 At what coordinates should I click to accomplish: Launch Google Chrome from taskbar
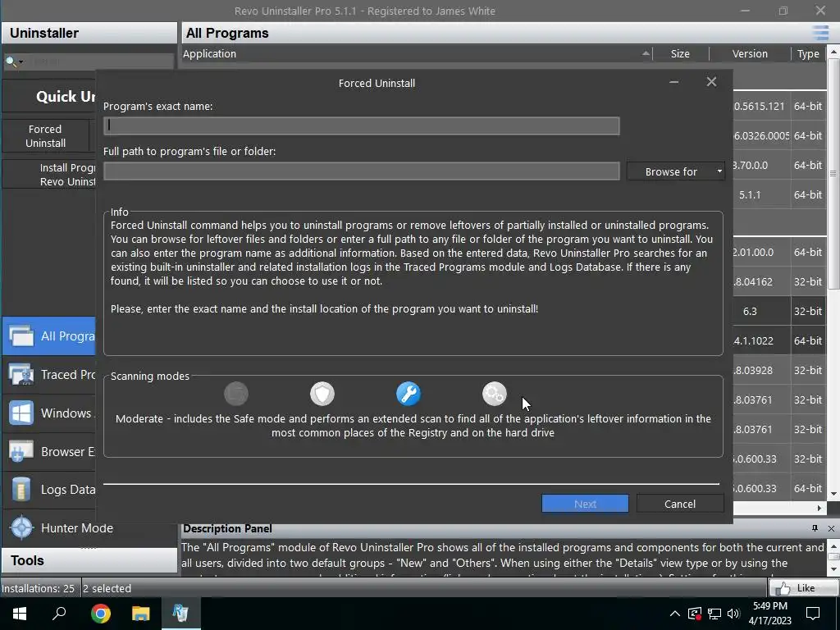point(101,614)
